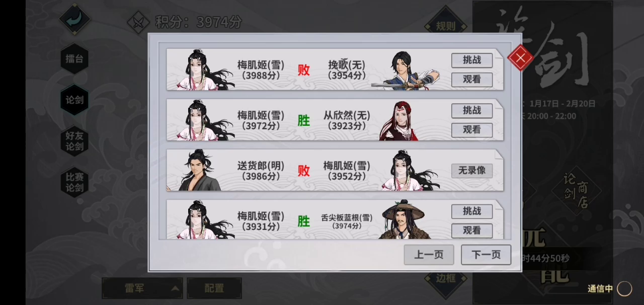Screen dimensions: 644x305
Task: Click 观看 for the 舌尖板蓝根(雪) match
Action: (x=472, y=231)
